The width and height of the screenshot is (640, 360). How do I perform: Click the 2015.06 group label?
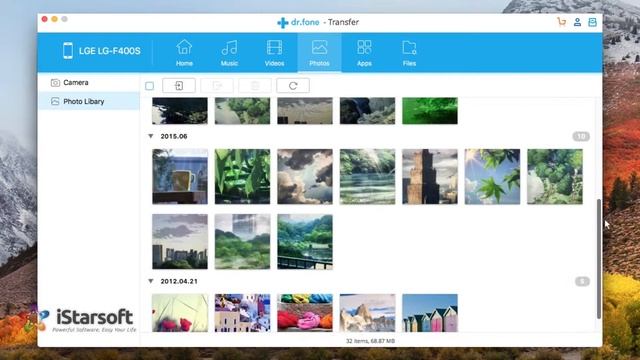(x=174, y=136)
